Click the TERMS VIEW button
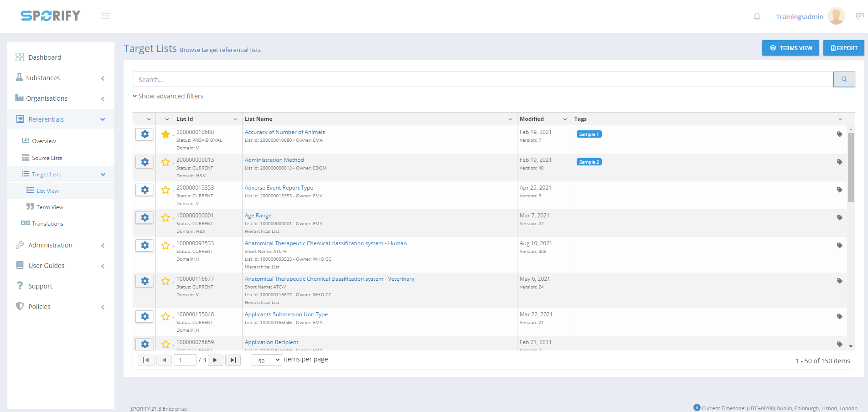Screen dimensions: 868x412 pyautogui.click(x=790, y=48)
